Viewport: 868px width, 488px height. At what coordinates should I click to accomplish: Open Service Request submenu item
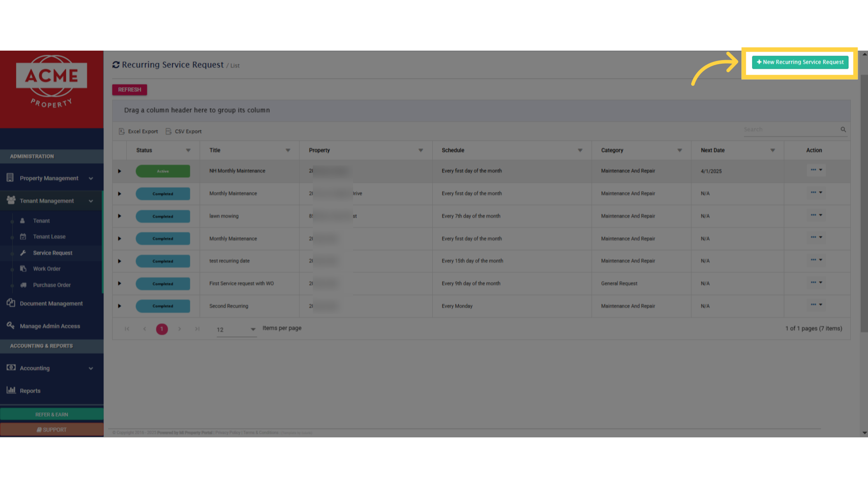click(x=52, y=253)
